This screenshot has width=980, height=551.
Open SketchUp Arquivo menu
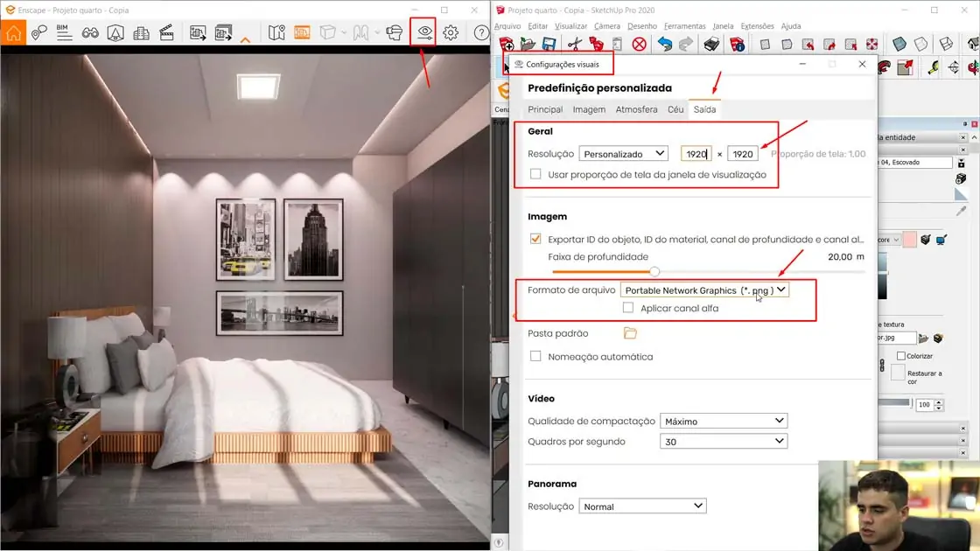click(507, 26)
